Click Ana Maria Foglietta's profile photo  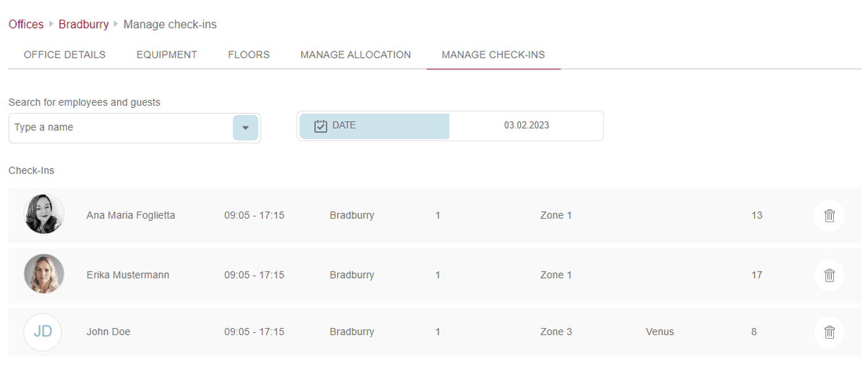(44, 214)
